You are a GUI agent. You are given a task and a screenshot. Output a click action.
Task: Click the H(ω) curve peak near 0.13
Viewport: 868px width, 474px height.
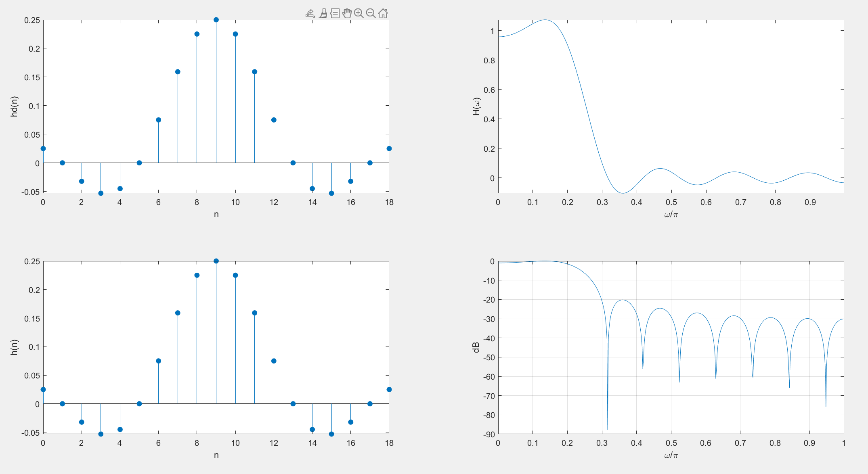pos(545,20)
